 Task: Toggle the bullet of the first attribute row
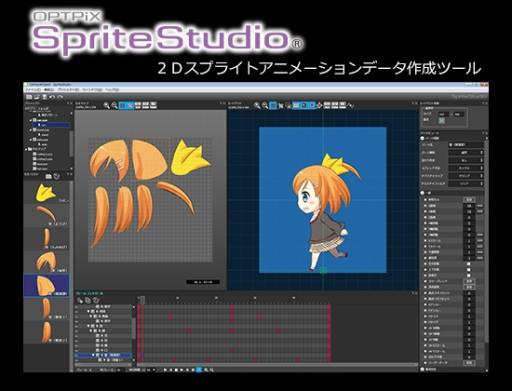point(425,200)
